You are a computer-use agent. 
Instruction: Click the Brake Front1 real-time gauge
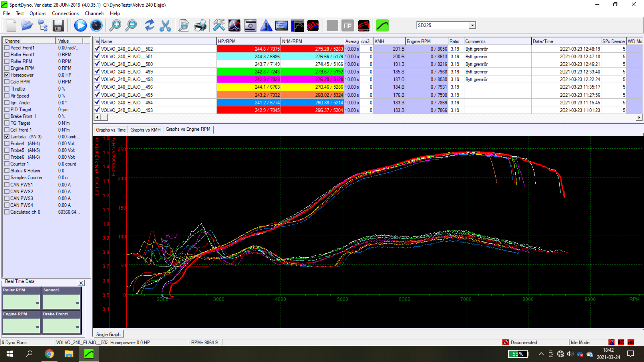click(61, 322)
